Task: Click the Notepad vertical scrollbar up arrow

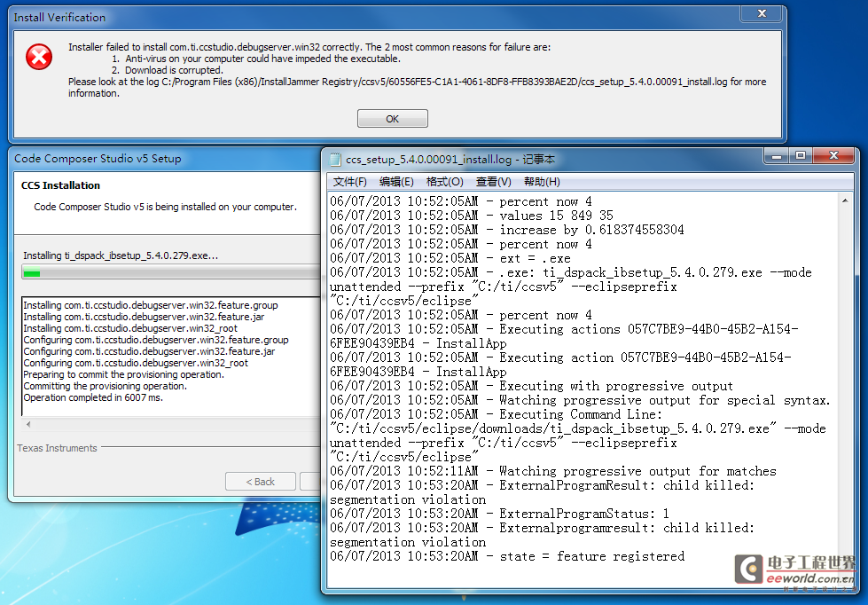Action: click(845, 200)
